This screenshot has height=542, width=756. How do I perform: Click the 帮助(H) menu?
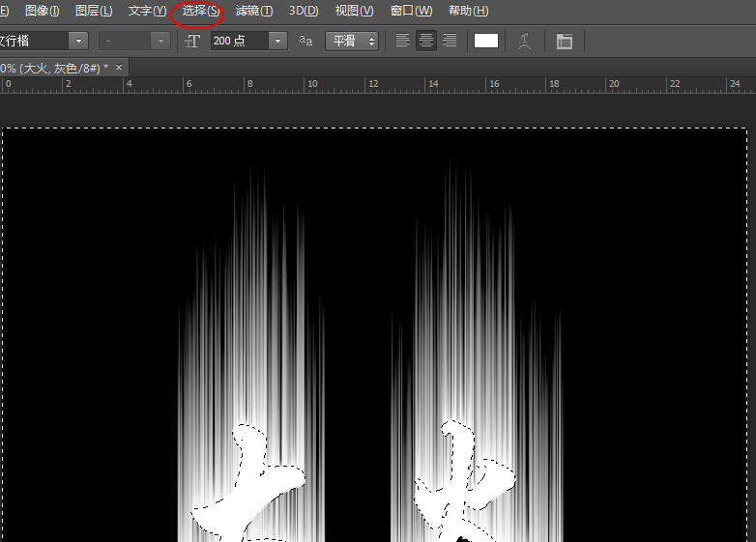click(x=468, y=11)
